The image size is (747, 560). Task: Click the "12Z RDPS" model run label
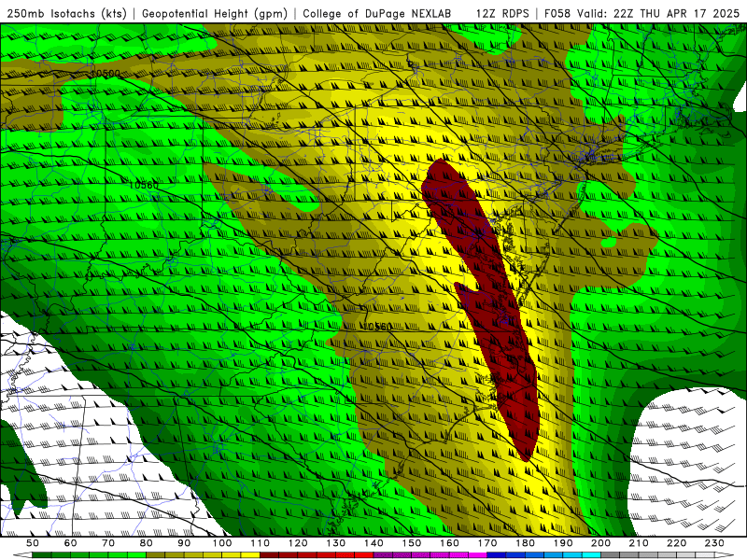pyautogui.click(x=502, y=13)
